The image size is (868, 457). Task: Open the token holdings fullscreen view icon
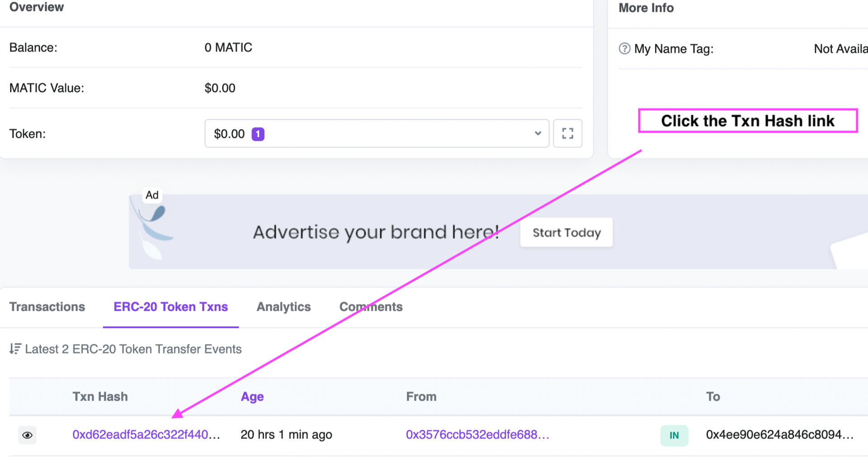[x=567, y=133]
